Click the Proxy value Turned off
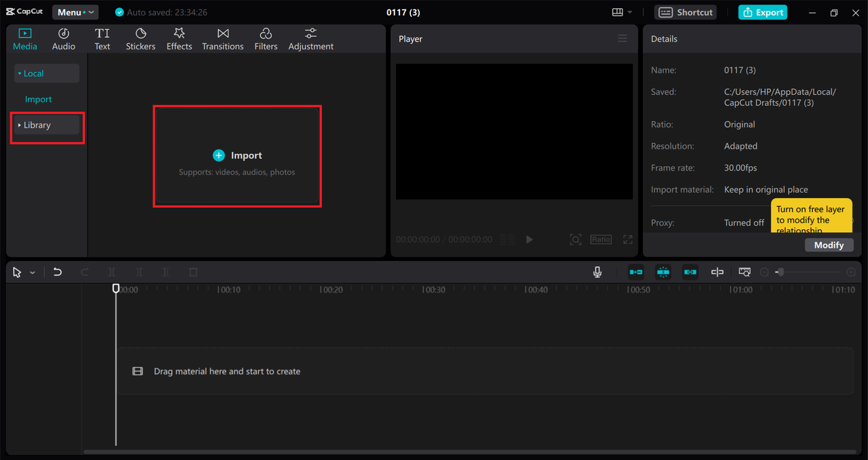 744,223
